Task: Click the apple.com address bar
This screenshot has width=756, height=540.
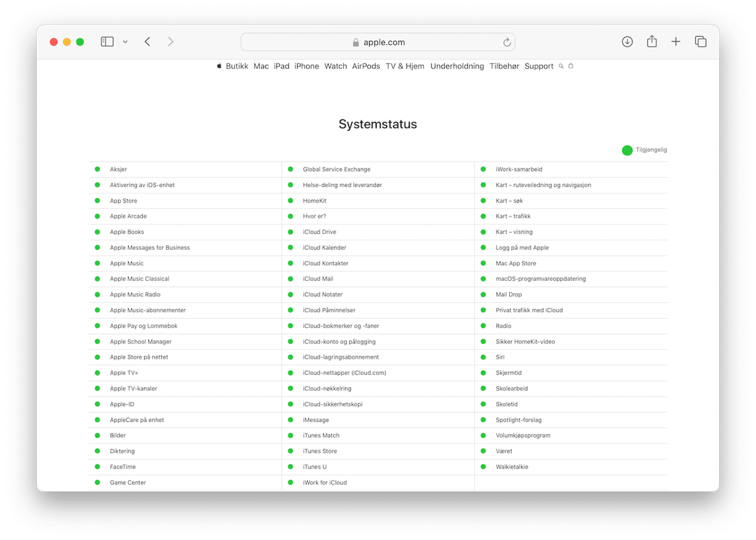Action: coord(378,42)
